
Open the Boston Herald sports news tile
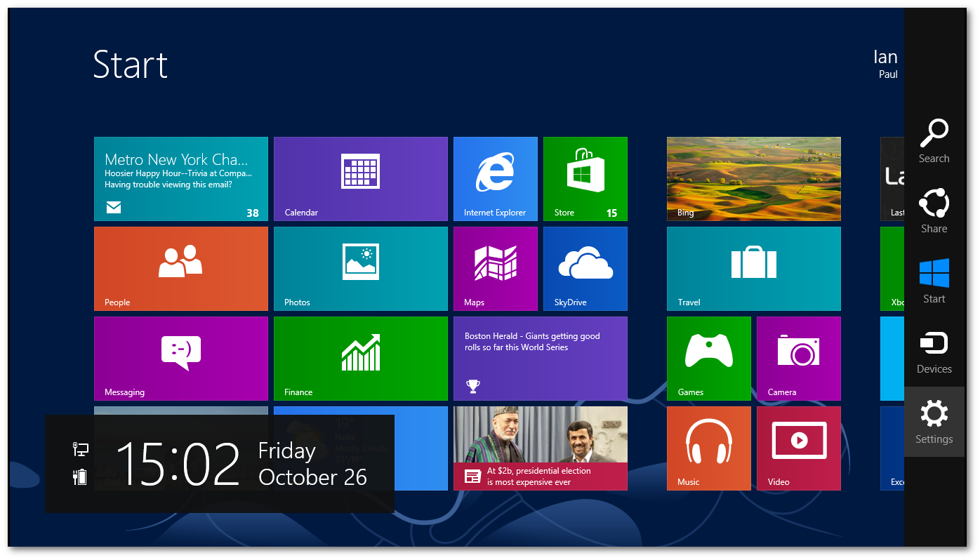(x=541, y=359)
